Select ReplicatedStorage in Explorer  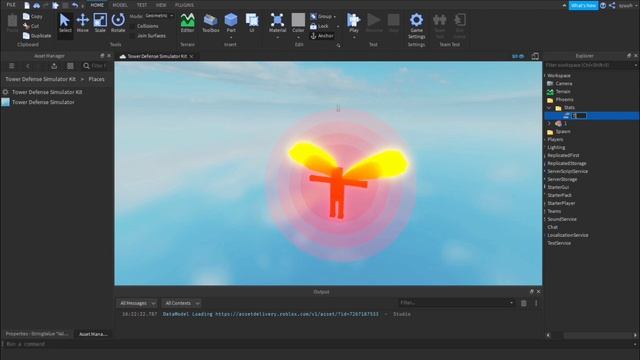coord(567,163)
